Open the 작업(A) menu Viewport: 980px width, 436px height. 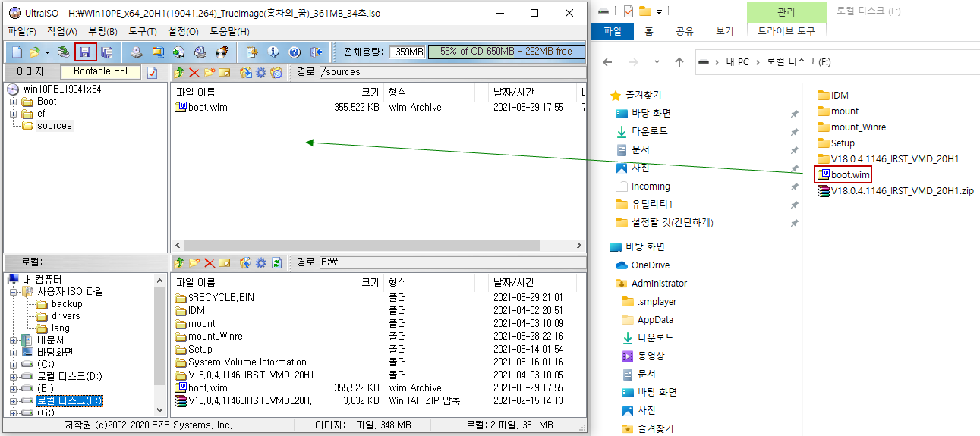(x=61, y=32)
